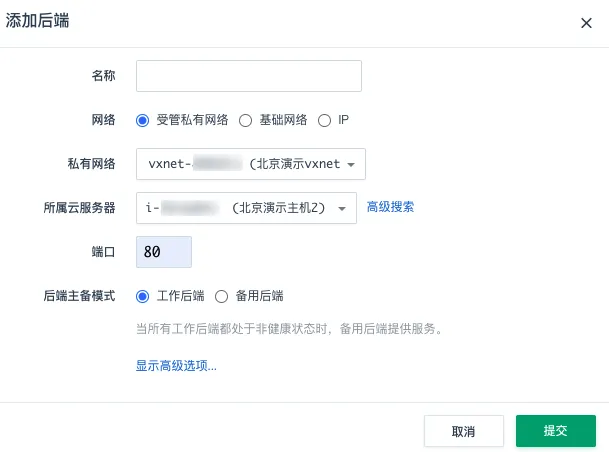This screenshot has width=609, height=452.
Task: Expand 显示高级选项... advanced options
Action: [x=176, y=366]
